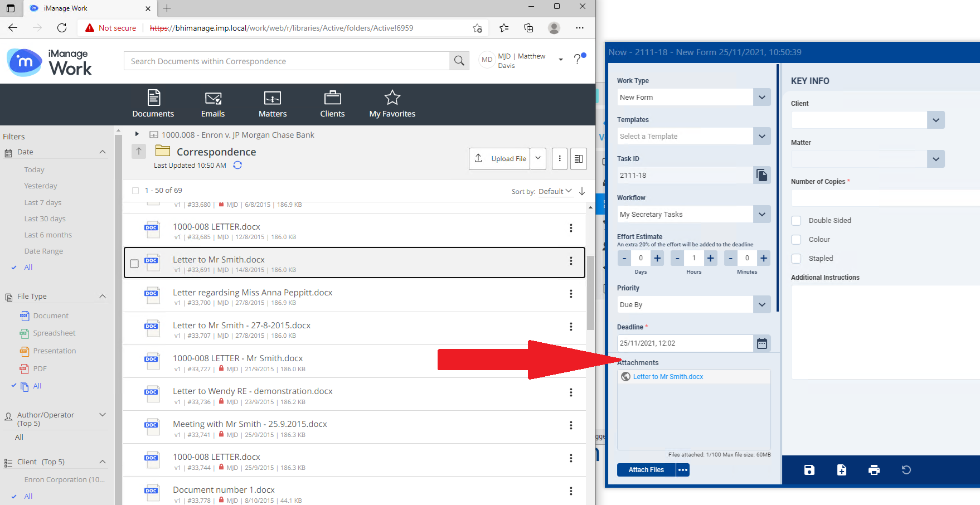Image resolution: width=980 pixels, height=505 pixels.
Task: Open the attached Letter to Mr Smith.docx link
Action: (668, 376)
